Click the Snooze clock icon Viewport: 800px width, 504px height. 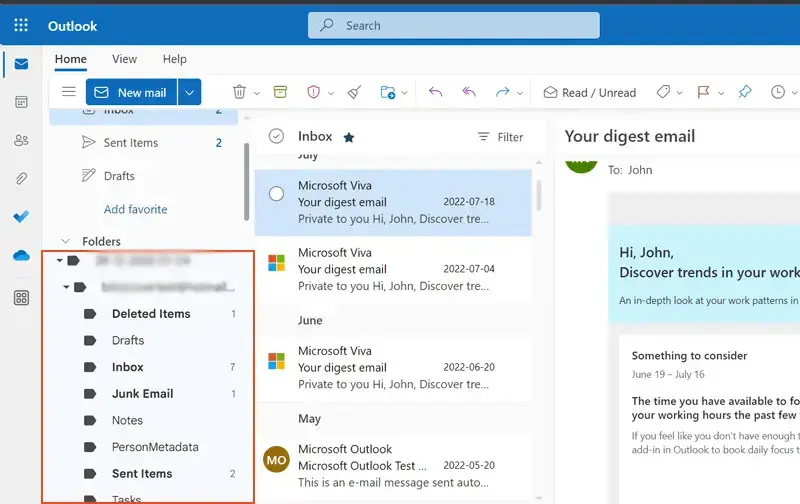(x=778, y=92)
